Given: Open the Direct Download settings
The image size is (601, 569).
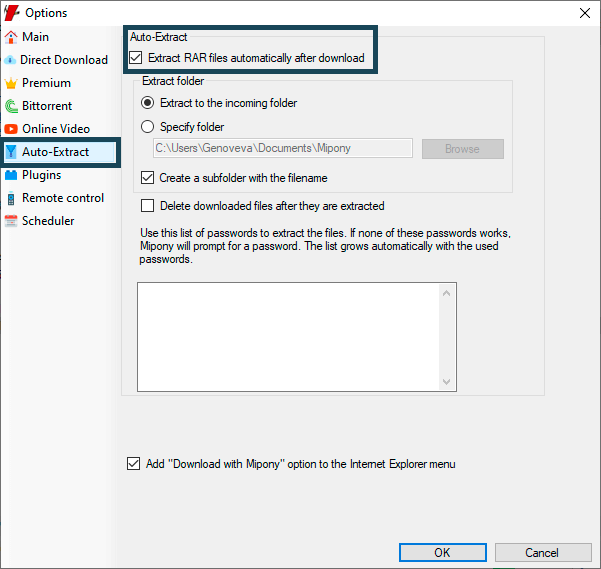Looking at the screenshot, I should coord(64,60).
